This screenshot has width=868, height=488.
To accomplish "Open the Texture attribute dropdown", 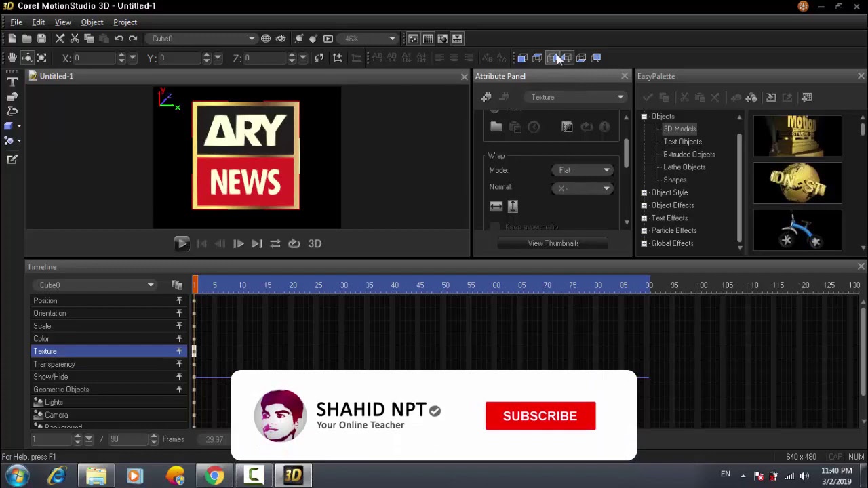I will click(576, 98).
